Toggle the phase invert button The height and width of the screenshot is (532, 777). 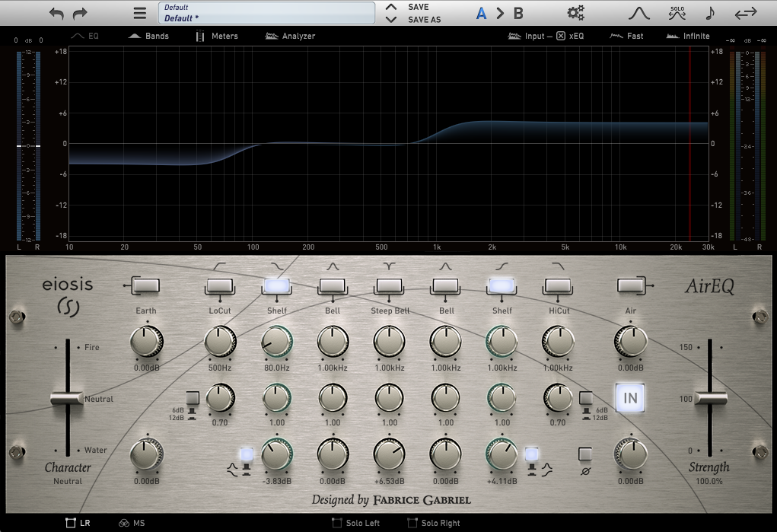[585, 454]
